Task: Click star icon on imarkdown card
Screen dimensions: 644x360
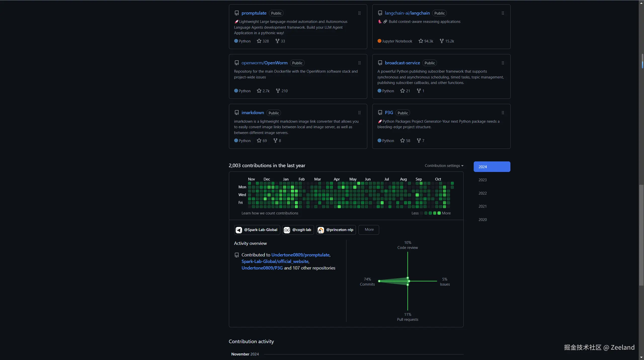Action: tap(259, 141)
